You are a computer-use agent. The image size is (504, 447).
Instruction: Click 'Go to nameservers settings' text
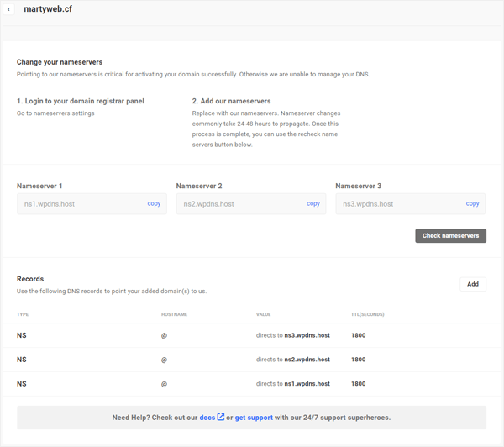[55, 113]
